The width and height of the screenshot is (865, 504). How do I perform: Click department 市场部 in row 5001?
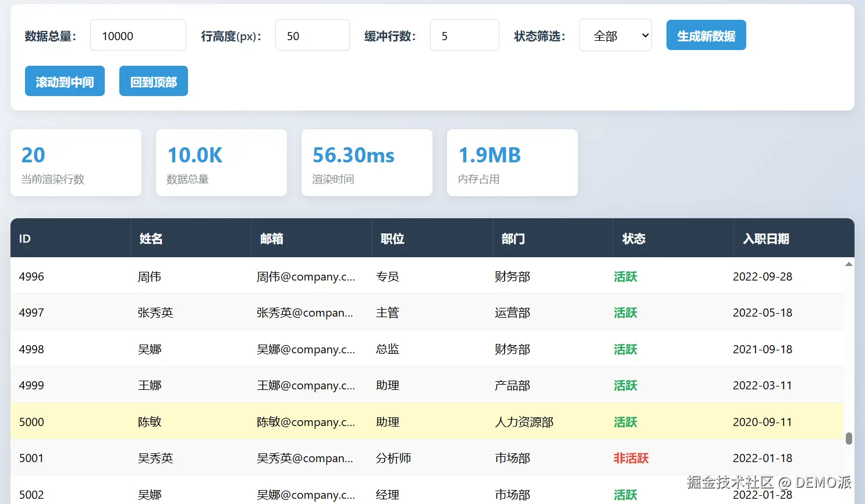pos(512,458)
